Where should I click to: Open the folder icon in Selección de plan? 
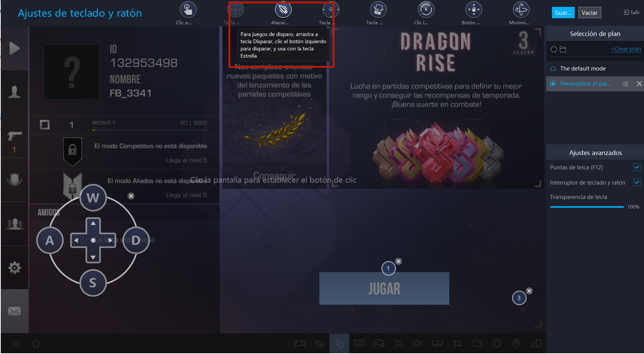point(563,49)
